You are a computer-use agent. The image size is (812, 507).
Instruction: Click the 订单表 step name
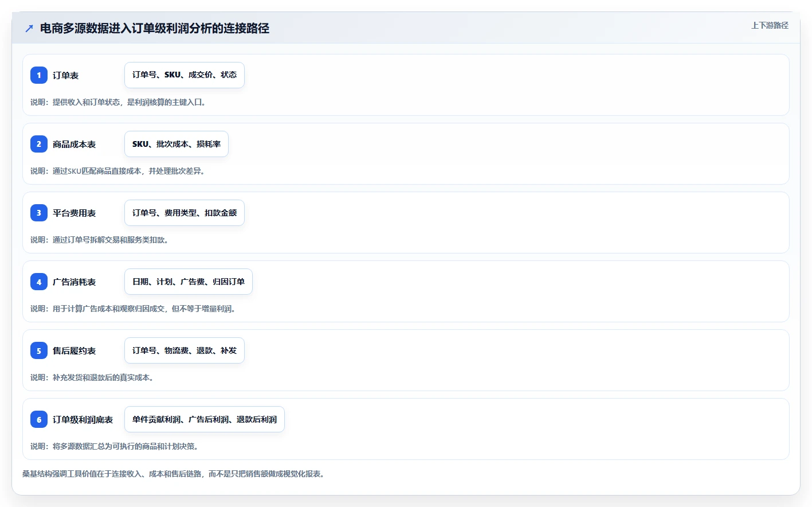click(x=65, y=75)
